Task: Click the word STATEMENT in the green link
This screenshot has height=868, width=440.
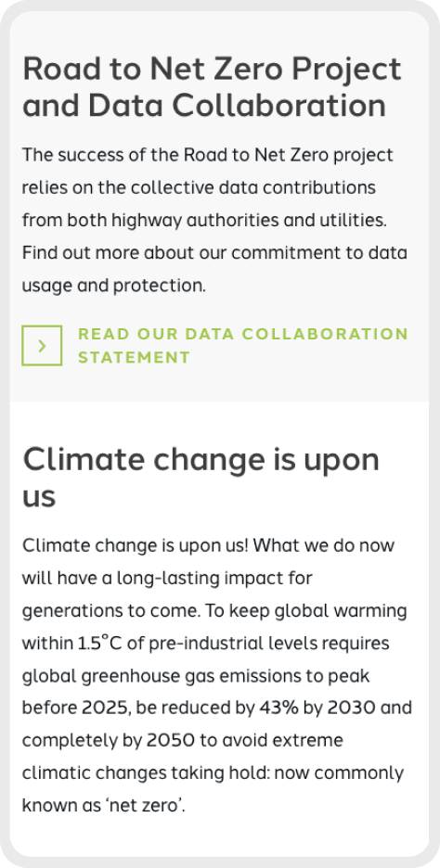Action: pos(134,358)
